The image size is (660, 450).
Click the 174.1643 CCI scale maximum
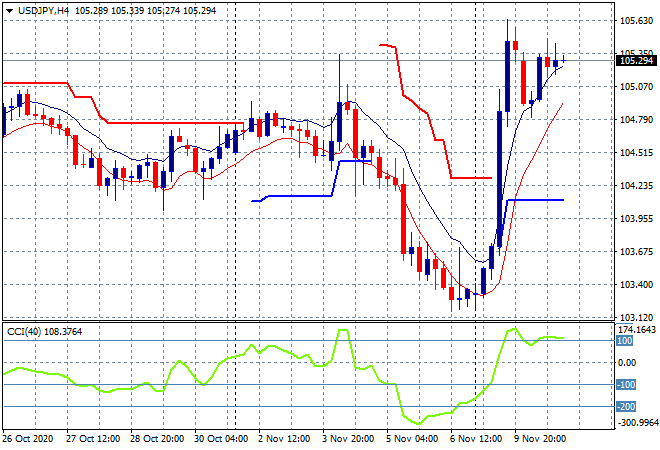click(636, 330)
